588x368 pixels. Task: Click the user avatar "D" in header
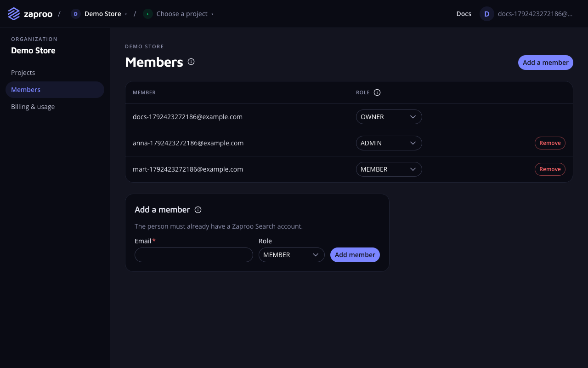(x=487, y=14)
